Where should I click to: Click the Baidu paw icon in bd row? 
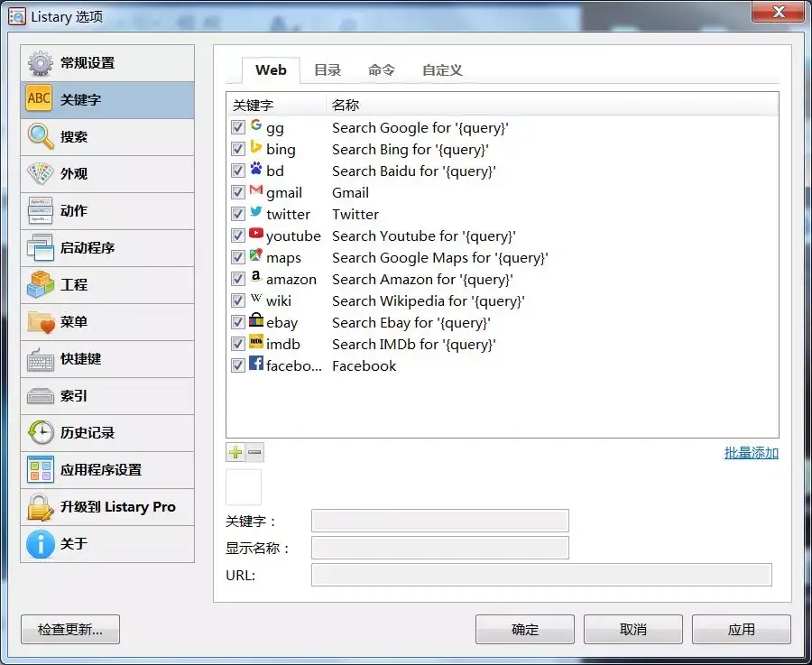256,169
